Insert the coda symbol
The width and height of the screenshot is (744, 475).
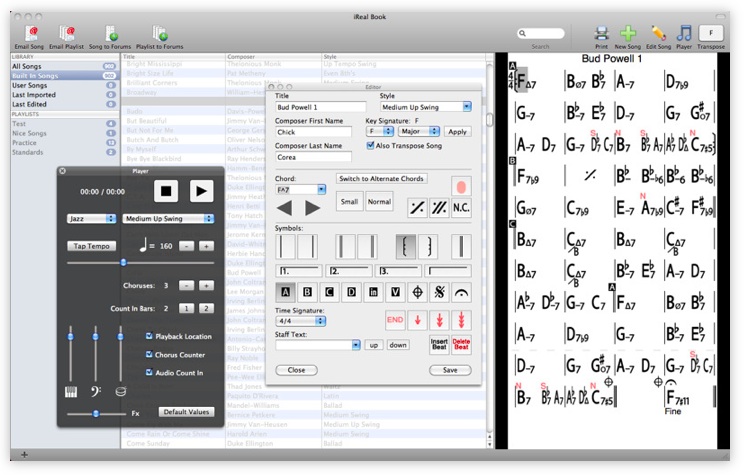click(417, 292)
